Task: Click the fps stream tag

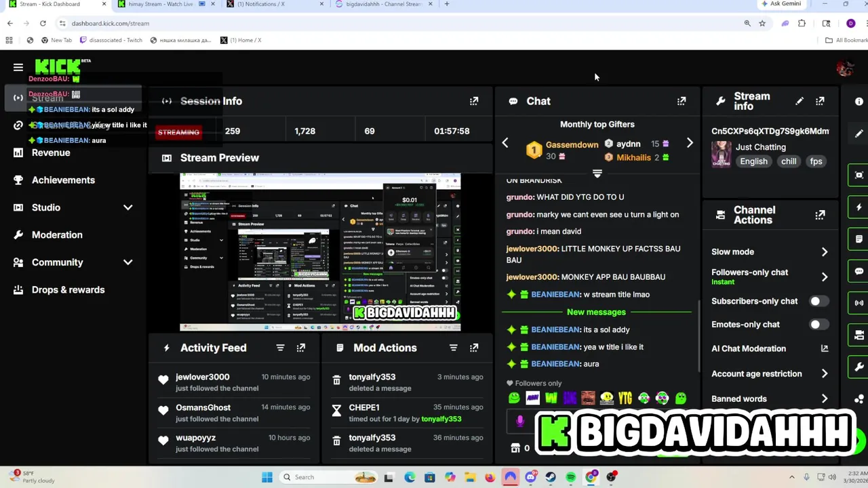Action: [x=816, y=161]
